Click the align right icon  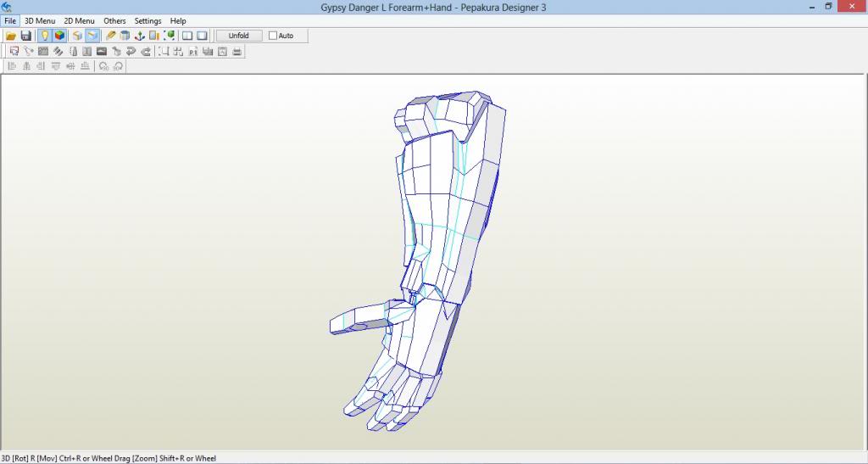click(41, 66)
